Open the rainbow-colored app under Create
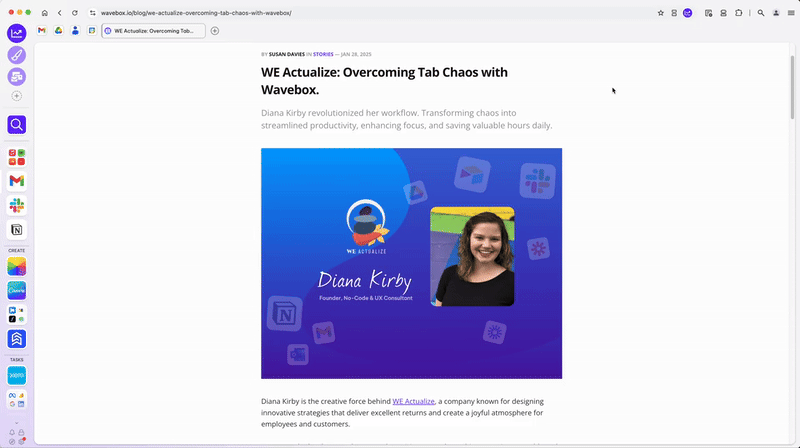This screenshot has height=448, width=800. tap(17, 266)
